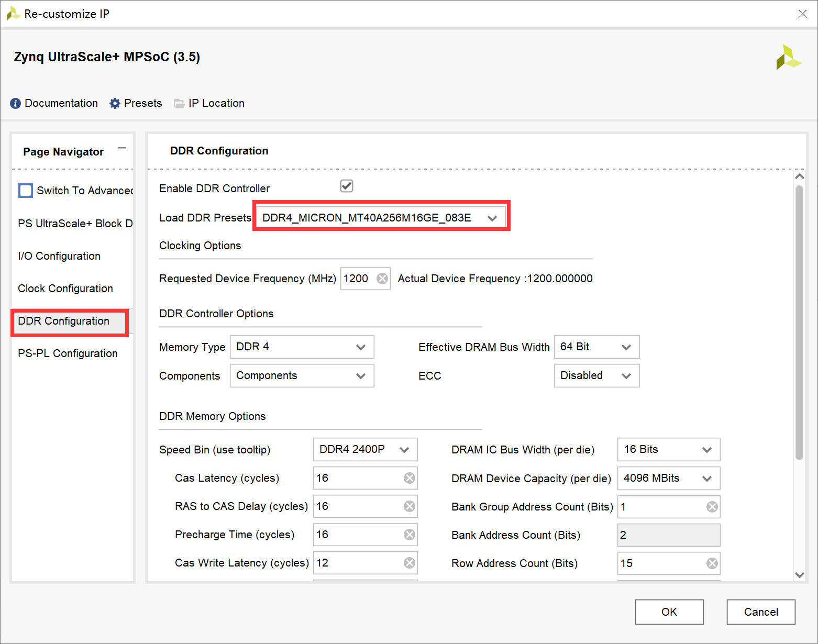Click the DDR Memory Options heading
The width and height of the screenshot is (818, 644).
213,416
